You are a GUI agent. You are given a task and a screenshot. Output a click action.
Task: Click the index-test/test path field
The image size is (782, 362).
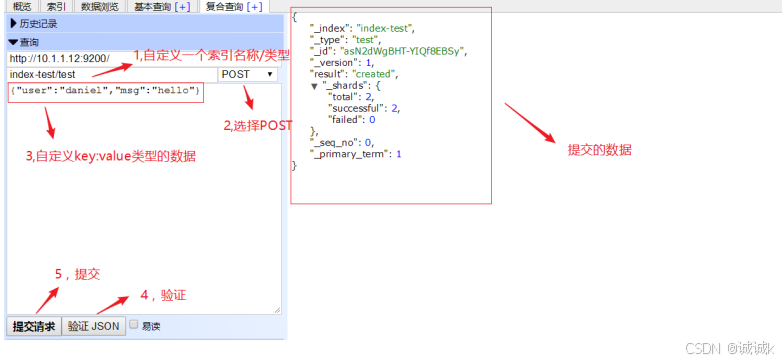coord(112,74)
